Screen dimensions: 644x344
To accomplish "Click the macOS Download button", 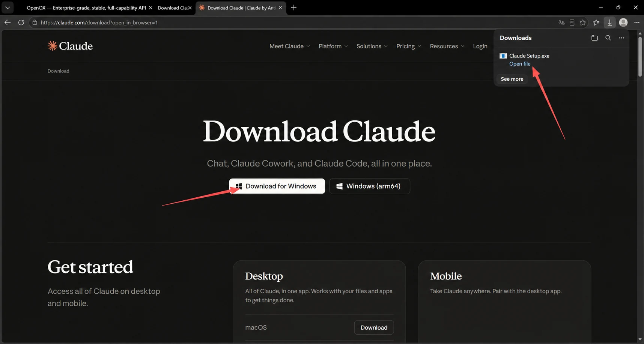I will 374,327.
